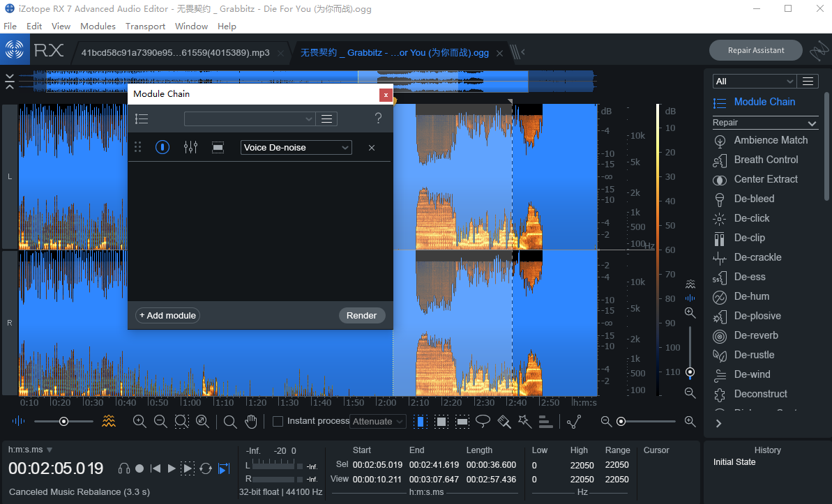Viewport: 832px width, 504px height.
Task: Select Initial State in History
Action: tap(734, 462)
